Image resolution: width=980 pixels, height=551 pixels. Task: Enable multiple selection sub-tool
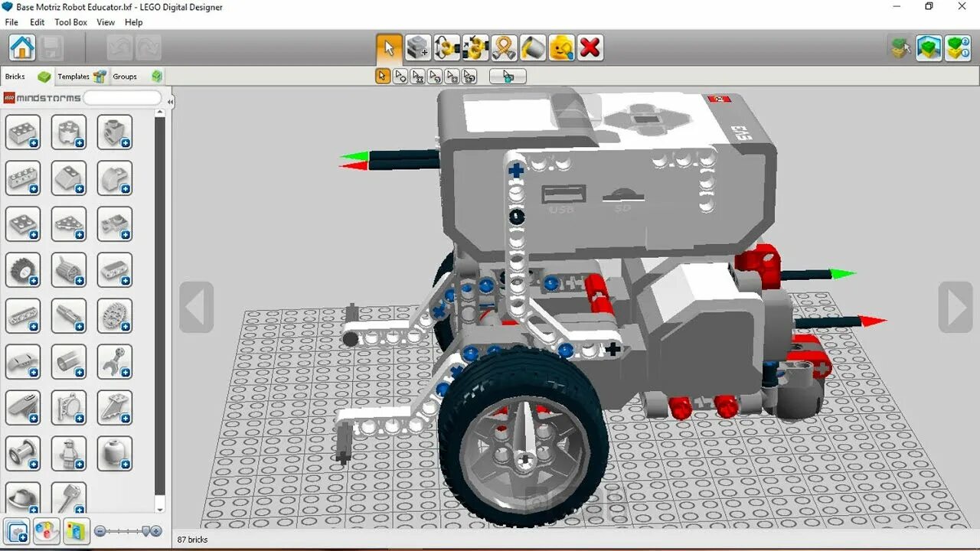coord(400,77)
